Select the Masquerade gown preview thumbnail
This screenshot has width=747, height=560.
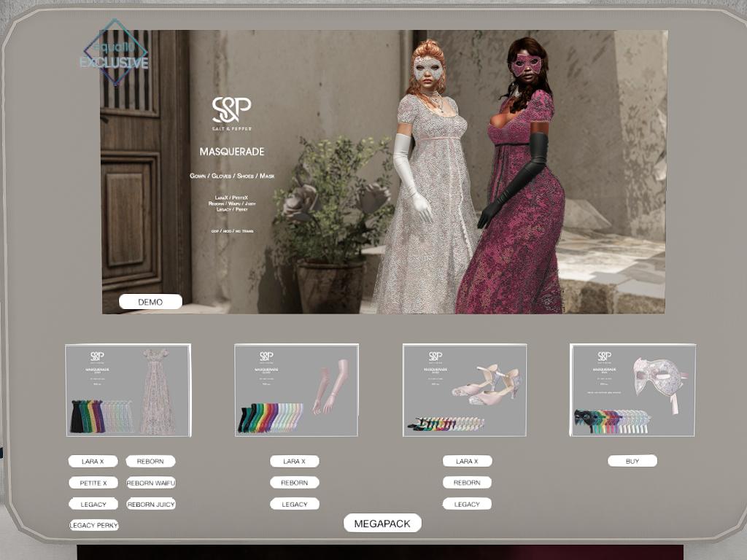click(x=128, y=390)
